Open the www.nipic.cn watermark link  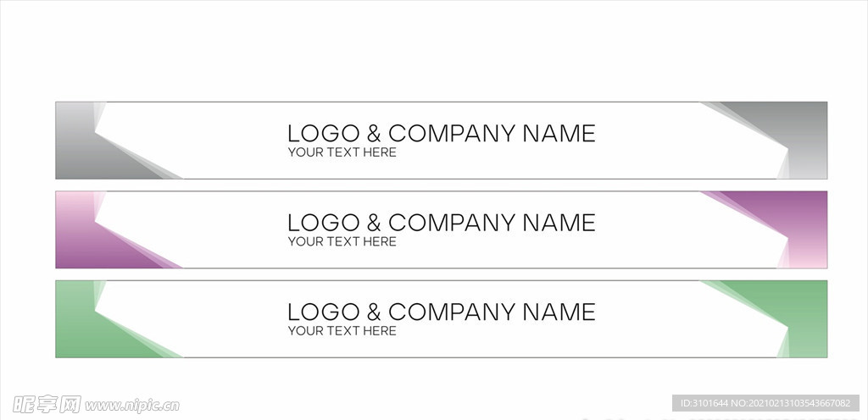(132, 406)
